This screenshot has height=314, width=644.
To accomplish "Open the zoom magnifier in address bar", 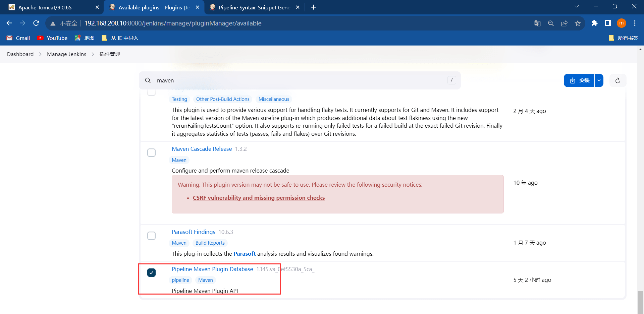I will tap(551, 23).
